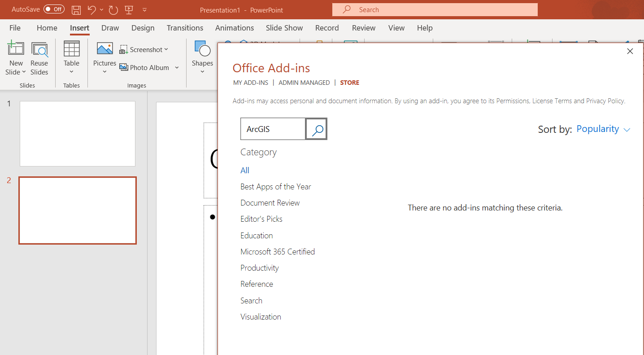Choose the Education category
The width and height of the screenshot is (644, 355).
[x=257, y=236]
